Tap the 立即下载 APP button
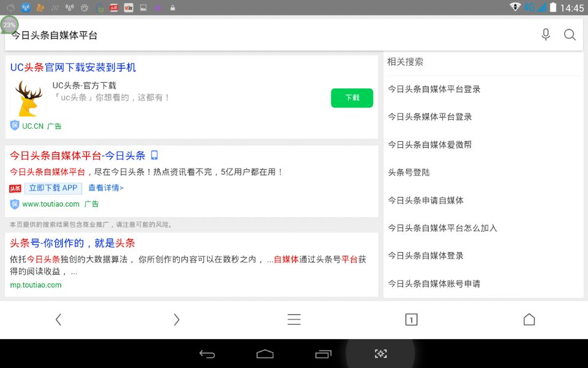This screenshot has height=368, width=588. coord(53,188)
